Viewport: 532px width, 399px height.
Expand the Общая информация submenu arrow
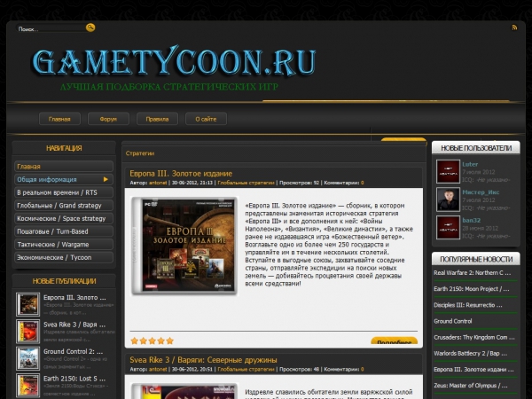(x=106, y=179)
